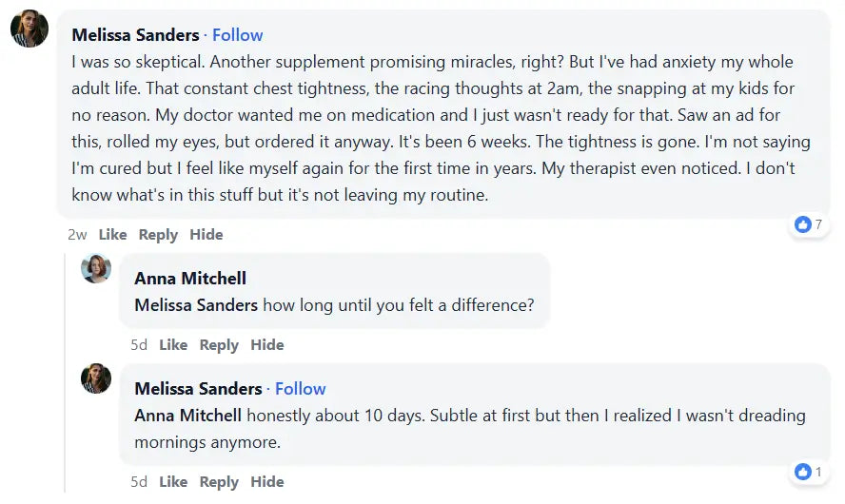Like Melissa Sanders' main comment
Viewport: 845px width, 504px height.
click(x=112, y=235)
